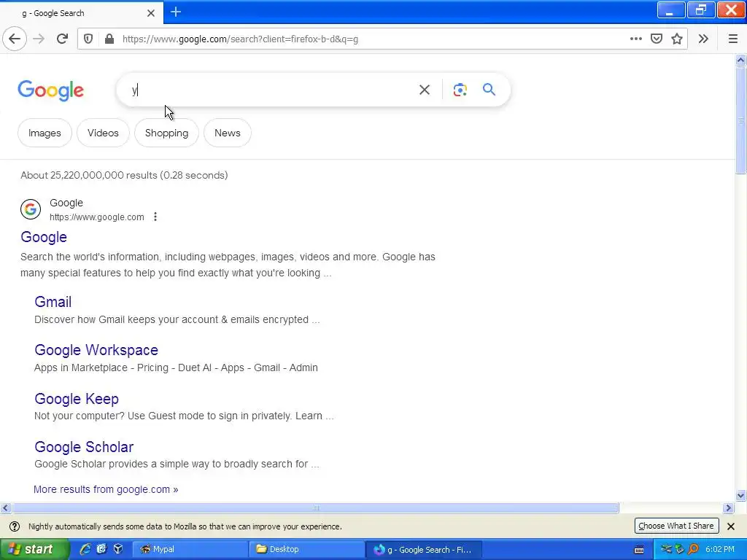This screenshot has width=747, height=560.
Task: Open the 'Google' result title link
Action: click(x=44, y=237)
